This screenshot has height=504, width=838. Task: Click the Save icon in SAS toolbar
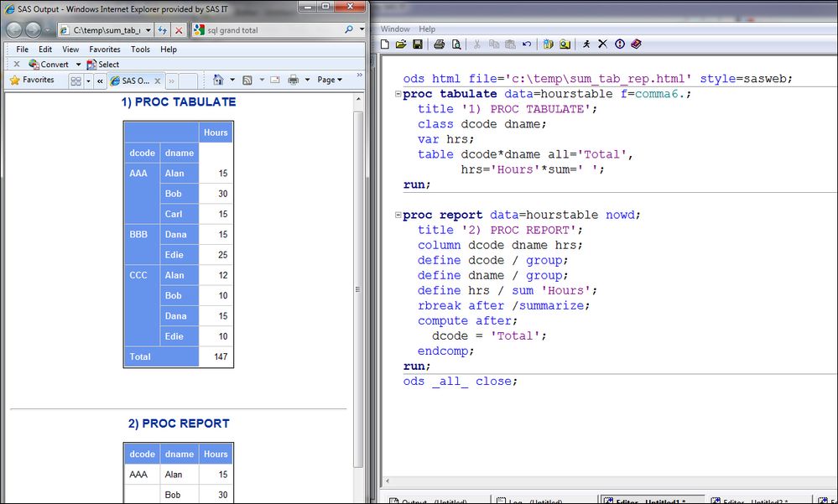pyautogui.click(x=417, y=44)
